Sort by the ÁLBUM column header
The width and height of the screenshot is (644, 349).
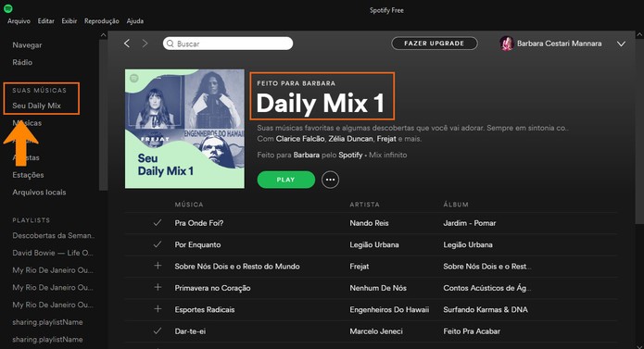pyautogui.click(x=456, y=205)
